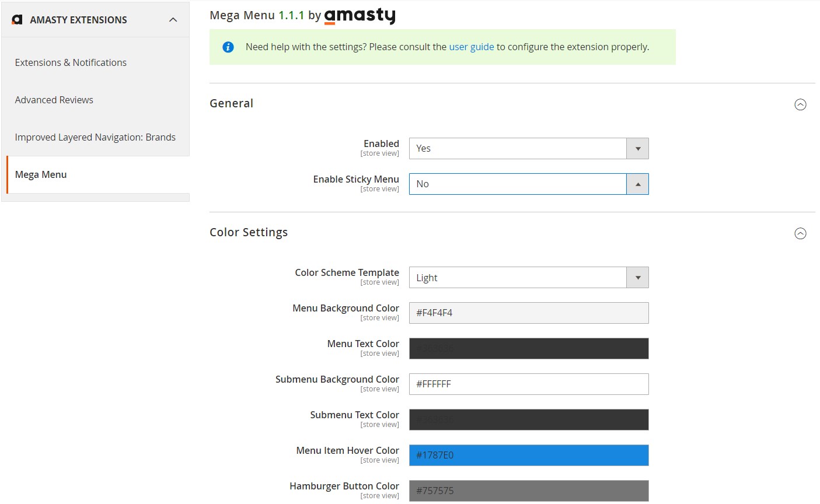Select "Extensions & Notifications" in the sidebar
This screenshot has height=504, width=820.
point(70,62)
